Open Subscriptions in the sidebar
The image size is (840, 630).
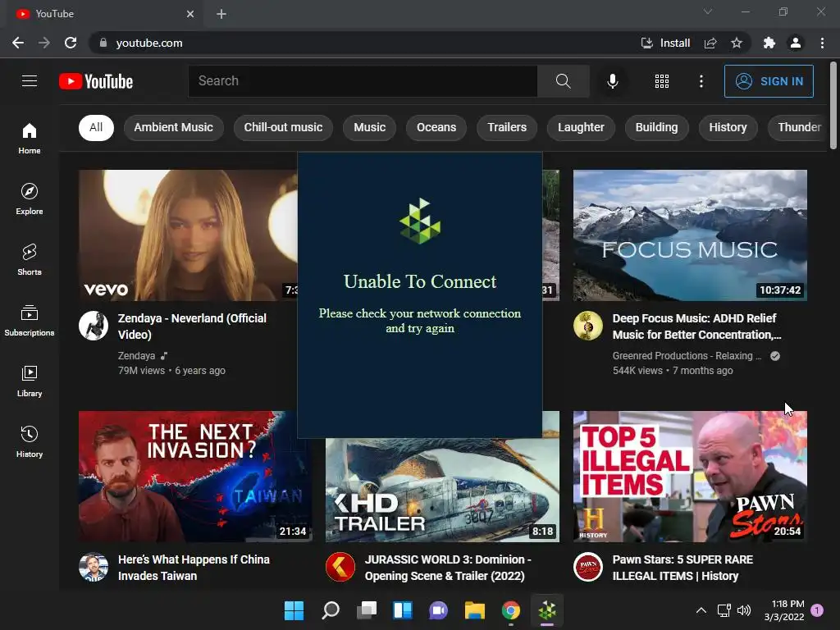(x=30, y=320)
